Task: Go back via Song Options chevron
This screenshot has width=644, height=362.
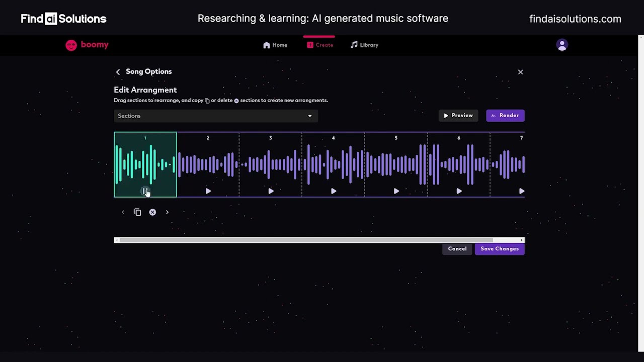Action: (118, 71)
